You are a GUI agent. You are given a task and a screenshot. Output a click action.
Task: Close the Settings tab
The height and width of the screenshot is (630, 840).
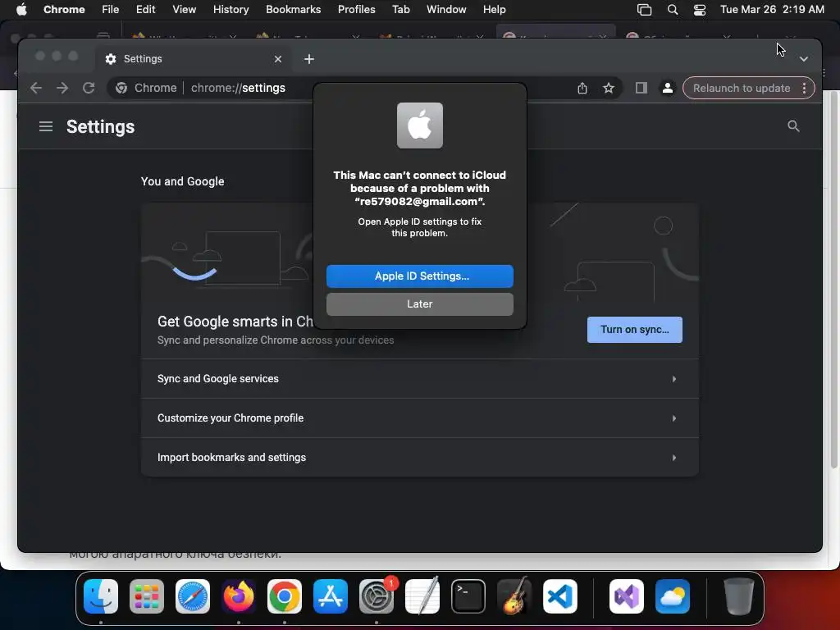[x=278, y=59]
